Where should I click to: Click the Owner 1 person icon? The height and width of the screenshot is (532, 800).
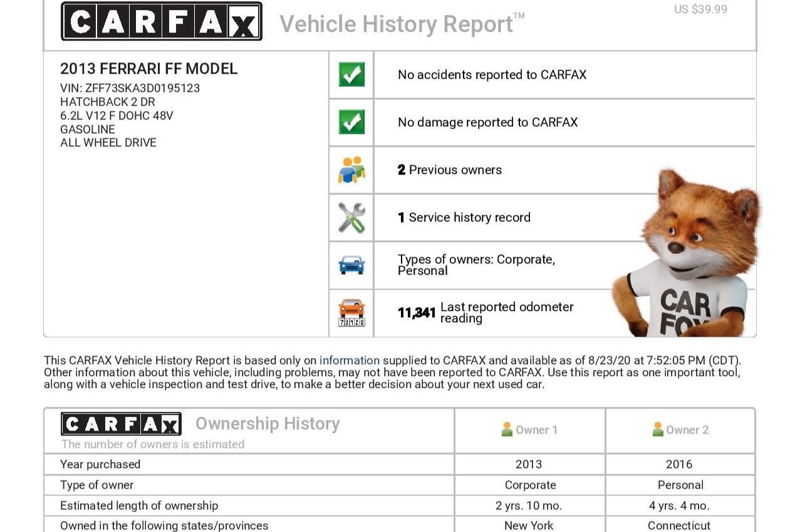(x=507, y=429)
